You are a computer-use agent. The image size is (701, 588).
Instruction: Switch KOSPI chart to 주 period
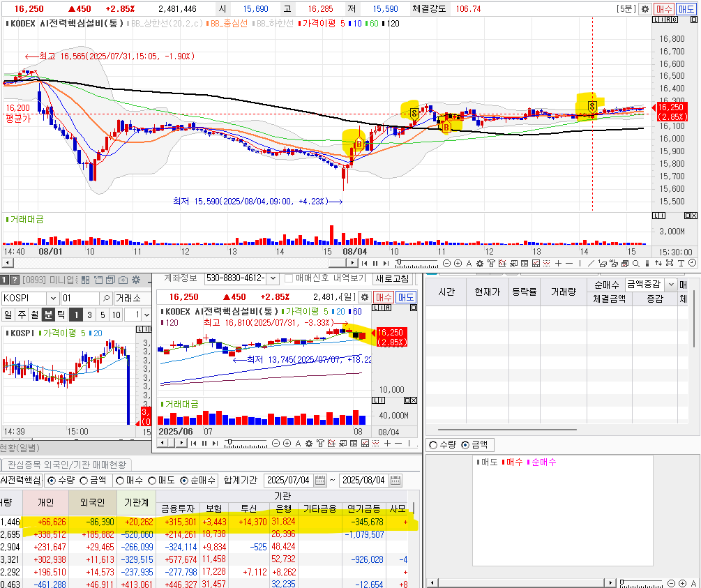click(x=22, y=315)
